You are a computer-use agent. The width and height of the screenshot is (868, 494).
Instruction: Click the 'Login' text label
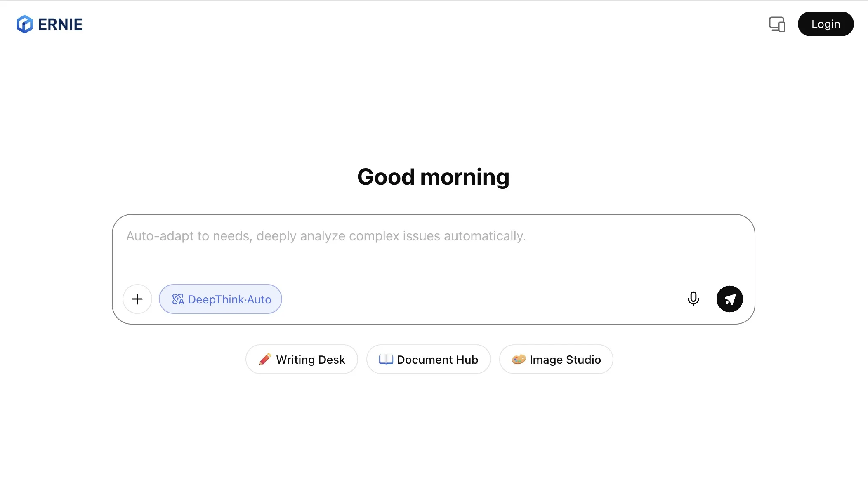click(x=826, y=24)
